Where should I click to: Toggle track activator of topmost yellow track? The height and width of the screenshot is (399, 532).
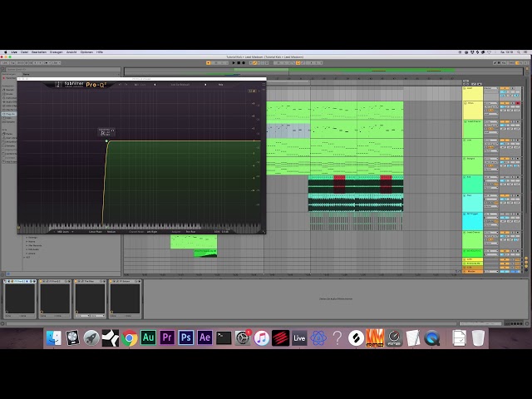[x=505, y=88]
